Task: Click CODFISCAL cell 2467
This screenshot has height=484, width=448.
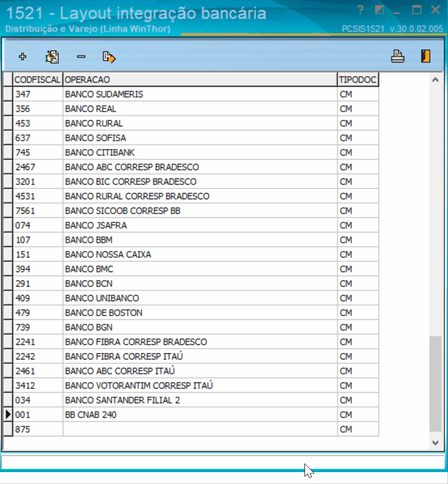Action: click(38, 167)
